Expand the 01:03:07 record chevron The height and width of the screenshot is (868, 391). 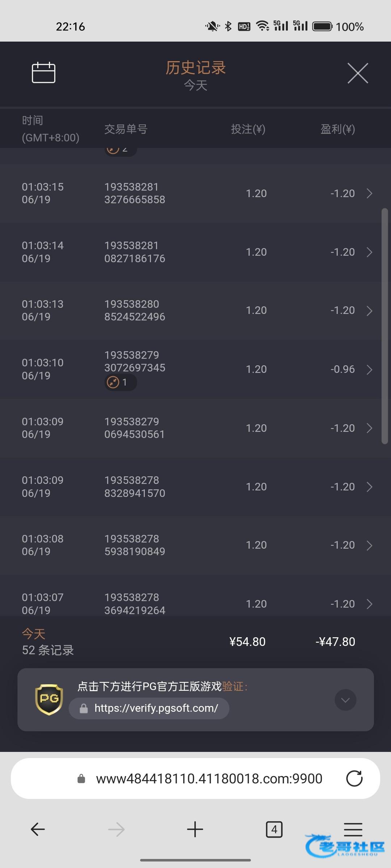tap(369, 604)
